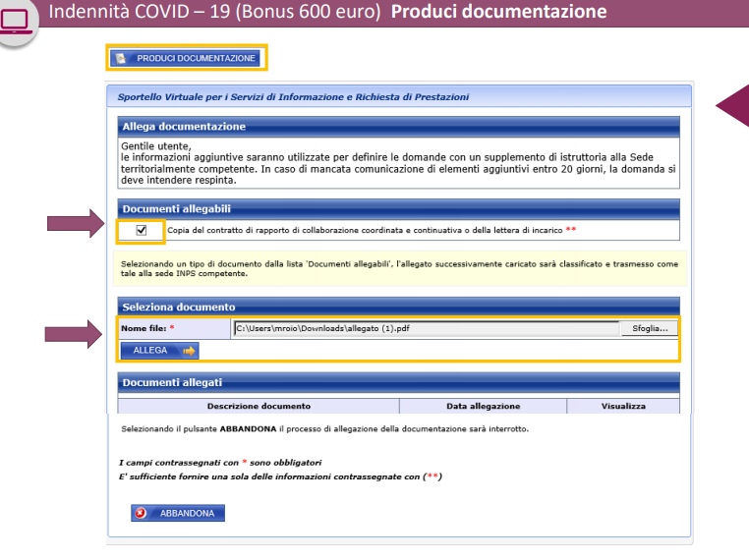Click the Copia del contratto label text

tap(366, 230)
